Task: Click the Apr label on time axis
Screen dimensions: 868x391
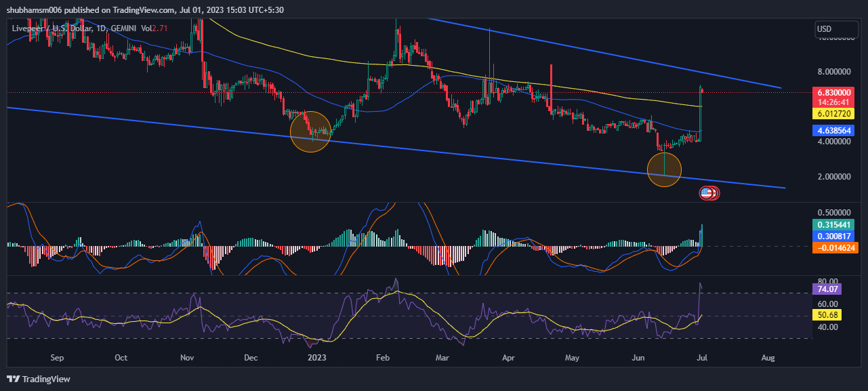Action: [510, 356]
